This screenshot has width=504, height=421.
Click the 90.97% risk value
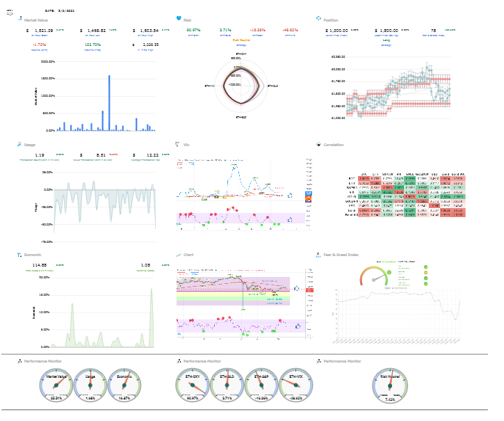[x=193, y=30]
